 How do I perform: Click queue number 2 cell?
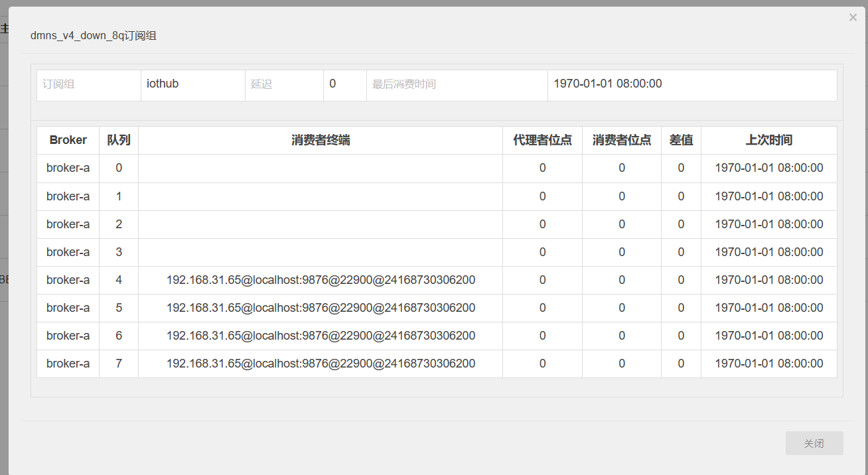(x=119, y=224)
